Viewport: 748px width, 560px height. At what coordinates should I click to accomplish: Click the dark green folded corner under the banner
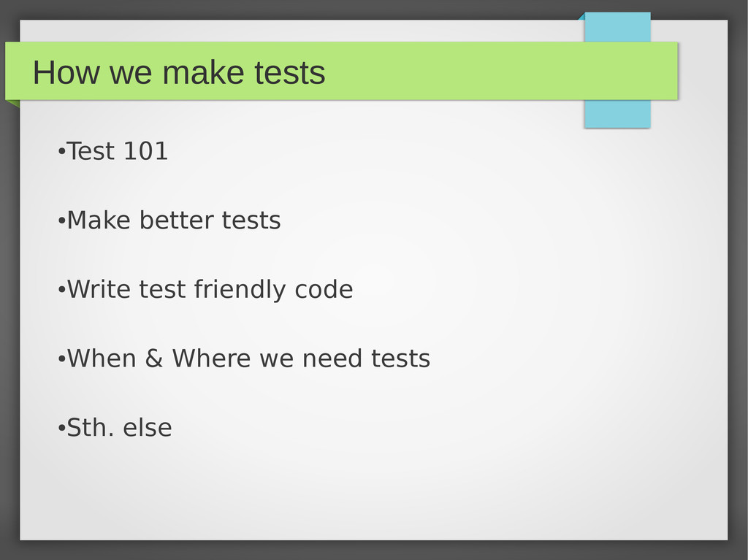pyautogui.click(x=13, y=103)
